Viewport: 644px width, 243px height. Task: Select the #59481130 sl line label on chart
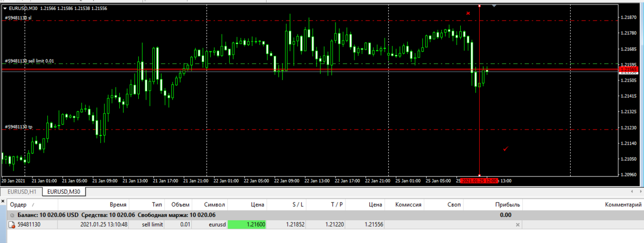tap(18, 18)
